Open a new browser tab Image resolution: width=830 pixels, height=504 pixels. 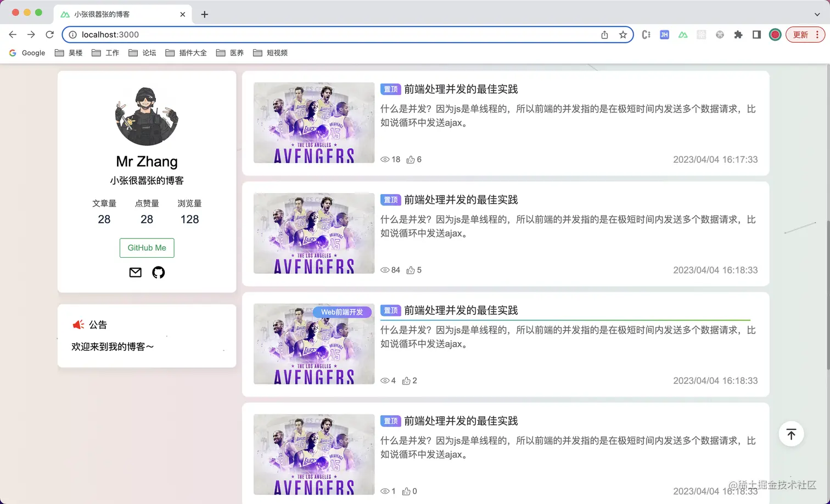point(204,14)
